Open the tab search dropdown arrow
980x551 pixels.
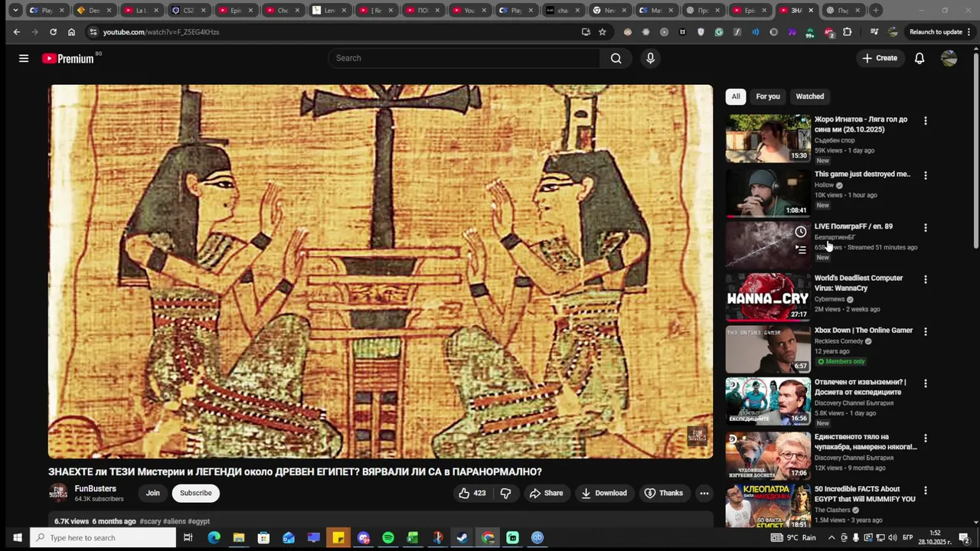[x=15, y=11]
